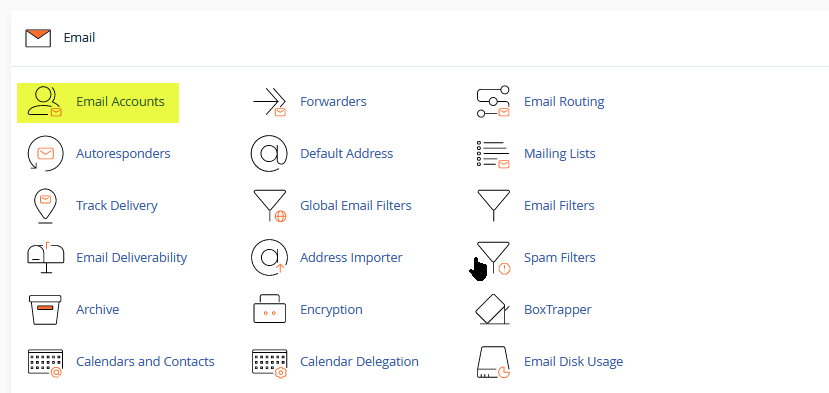Click the Default Address at-sign icon
This screenshot has width=829, height=393.
click(269, 153)
